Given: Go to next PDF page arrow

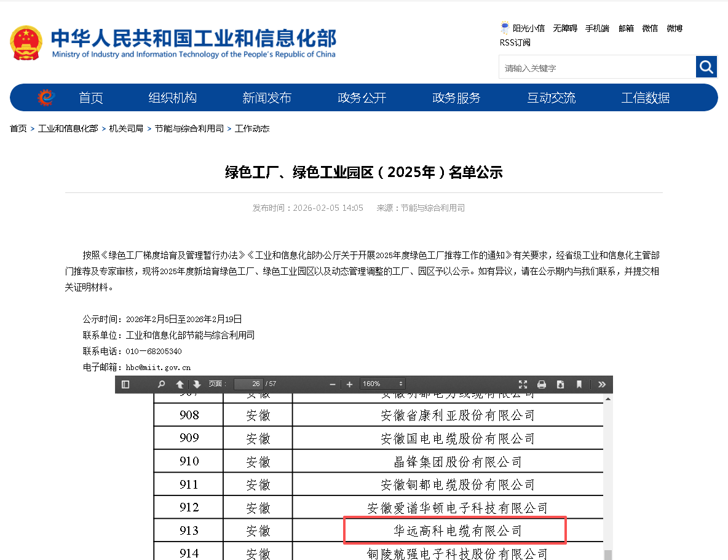Looking at the screenshot, I should [x=197, y=384].
